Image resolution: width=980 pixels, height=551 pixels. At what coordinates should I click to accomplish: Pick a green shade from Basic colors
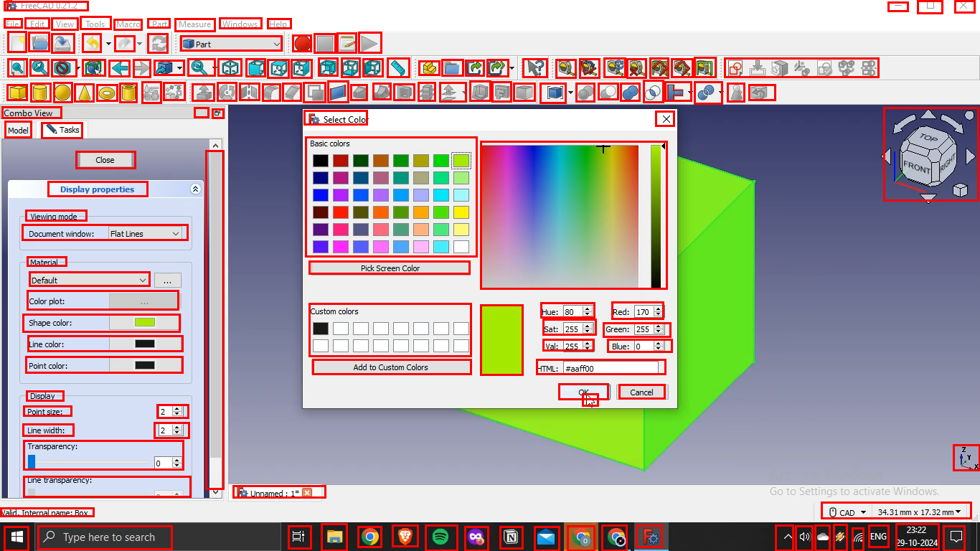[440, 160]
